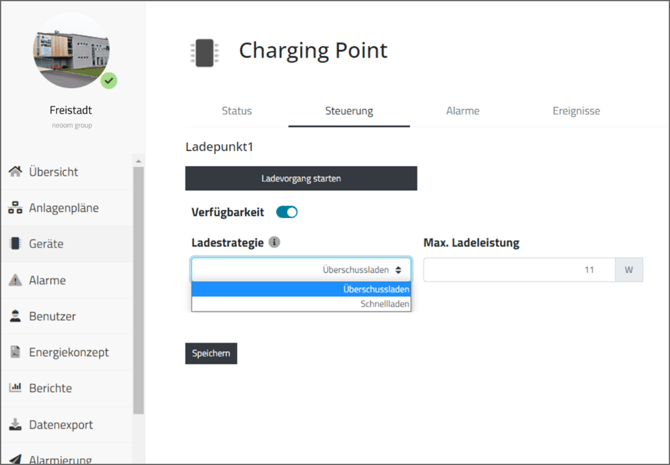Screen dimensions: 670x465
Task: Select Überschussladen from the dropdown list
Action: click(x=301, y=289)
